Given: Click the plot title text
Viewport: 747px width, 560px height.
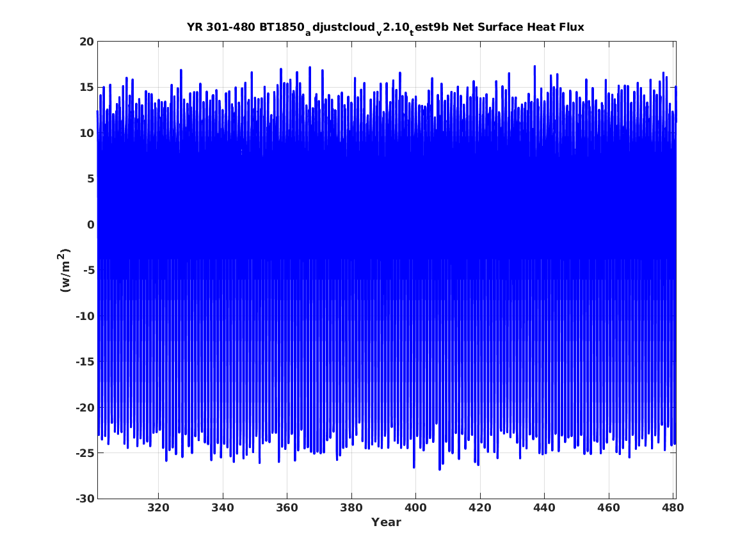Looking at the screenshot, I should (x=385, y=28).
